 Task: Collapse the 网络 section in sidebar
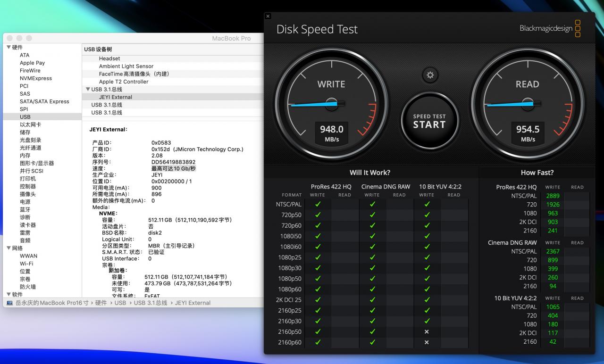[8, 248]
